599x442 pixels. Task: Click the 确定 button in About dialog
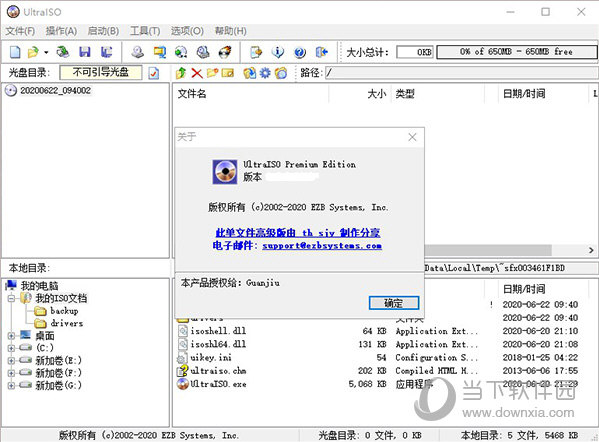click(393, 303)
